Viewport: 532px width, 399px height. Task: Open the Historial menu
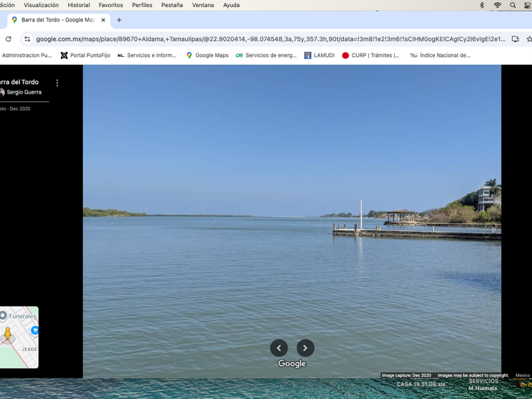coord(79,5)
